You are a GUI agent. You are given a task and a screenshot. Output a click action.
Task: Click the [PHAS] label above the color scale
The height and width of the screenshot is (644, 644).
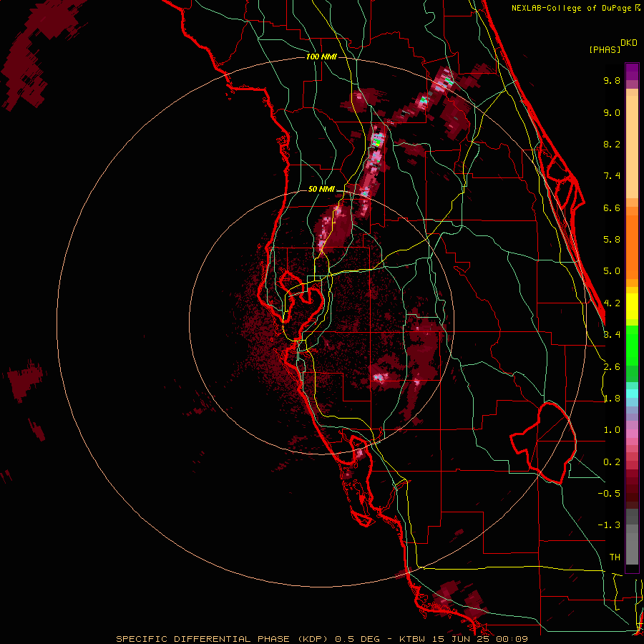[x=605, y=49]
